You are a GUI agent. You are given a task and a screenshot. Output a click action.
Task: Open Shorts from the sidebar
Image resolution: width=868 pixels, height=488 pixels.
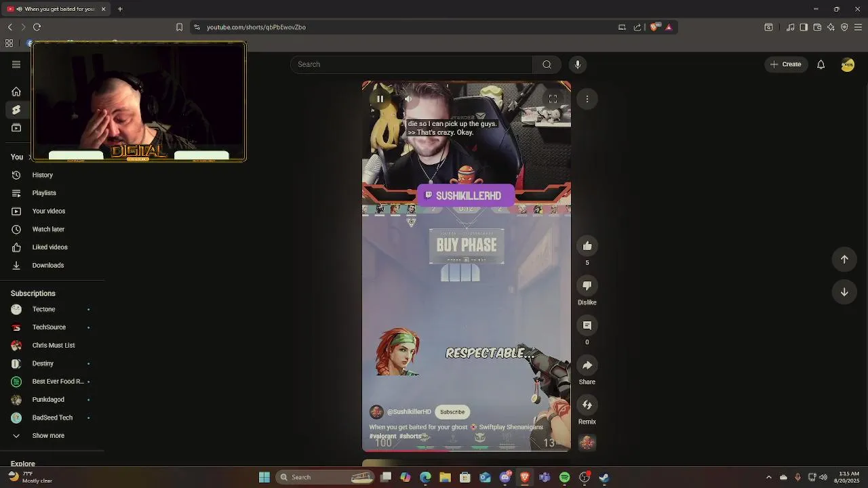[16, 110]
